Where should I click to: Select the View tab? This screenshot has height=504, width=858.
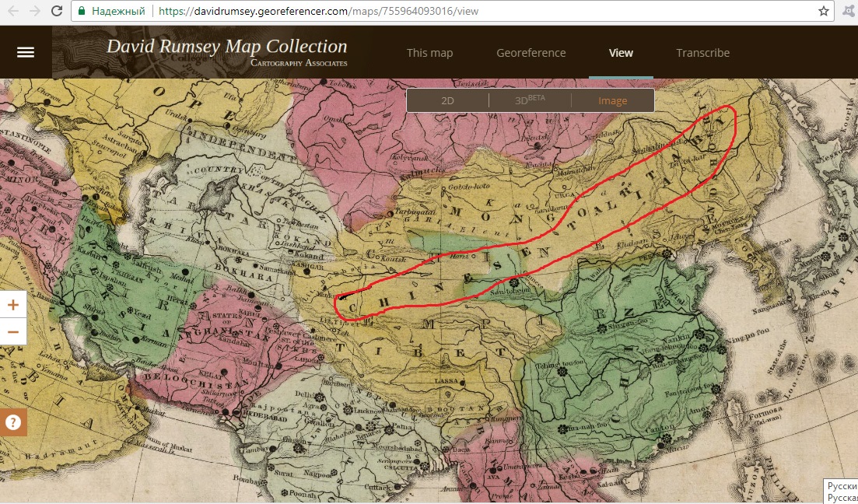click(x=621, y=53)
